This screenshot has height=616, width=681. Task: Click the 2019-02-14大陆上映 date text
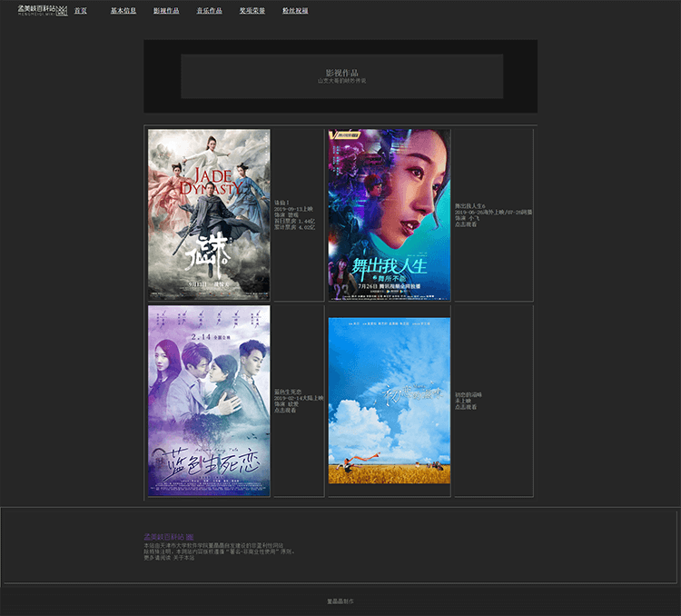pyautogui.click(x=299, y=398)
